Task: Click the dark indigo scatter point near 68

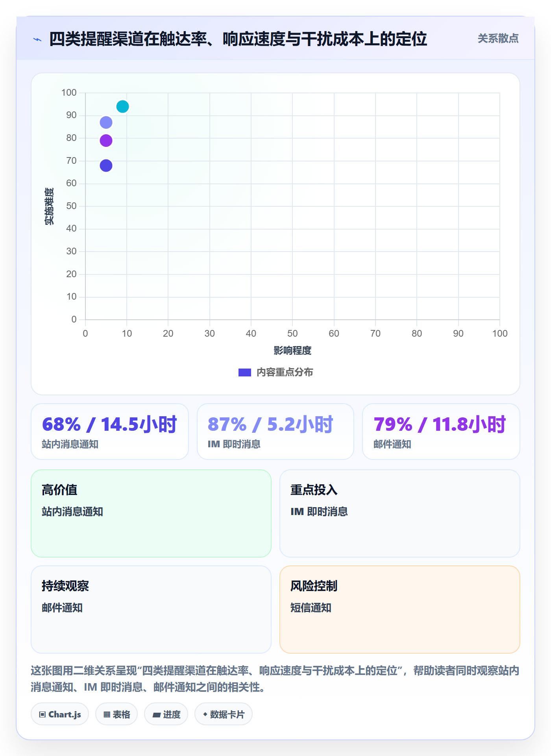Action: (x=106, y=165)
